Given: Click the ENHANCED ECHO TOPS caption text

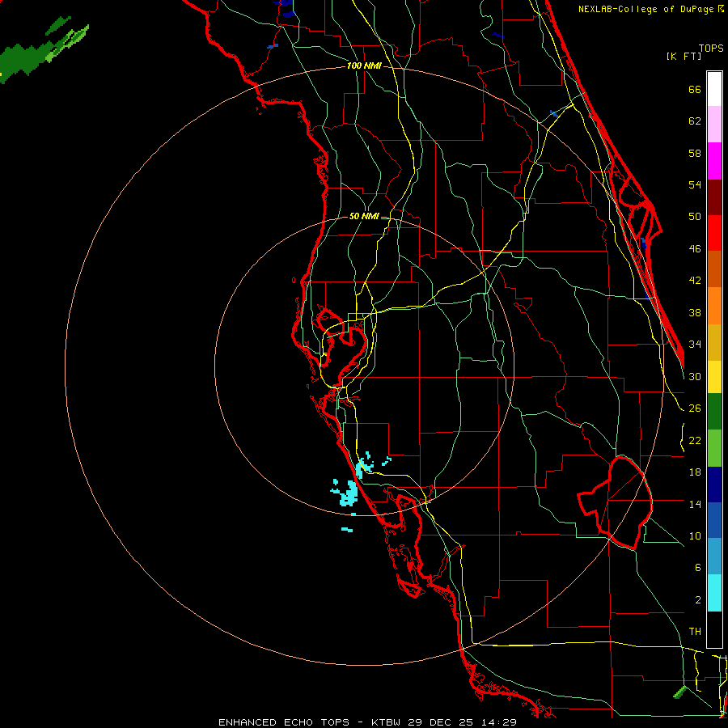Looking at the screenshot, I should tap(284, 722).
